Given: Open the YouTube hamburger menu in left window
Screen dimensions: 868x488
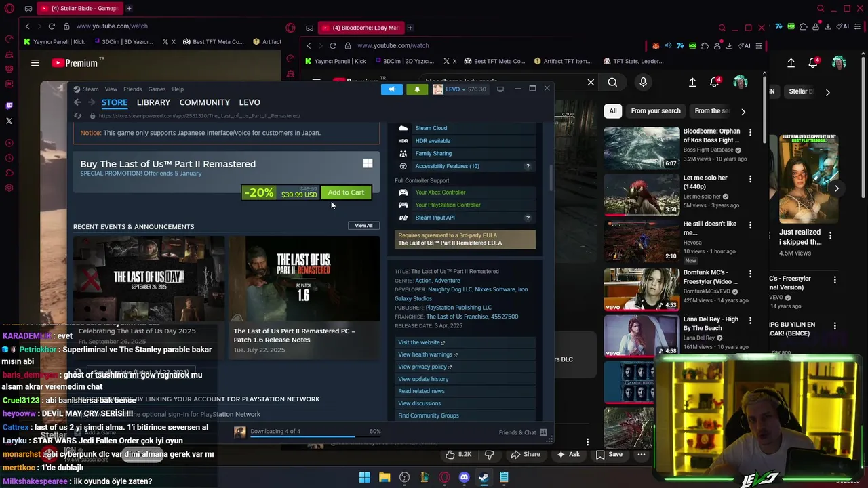Looking at the screenshot, I should [x=35, y=63].
